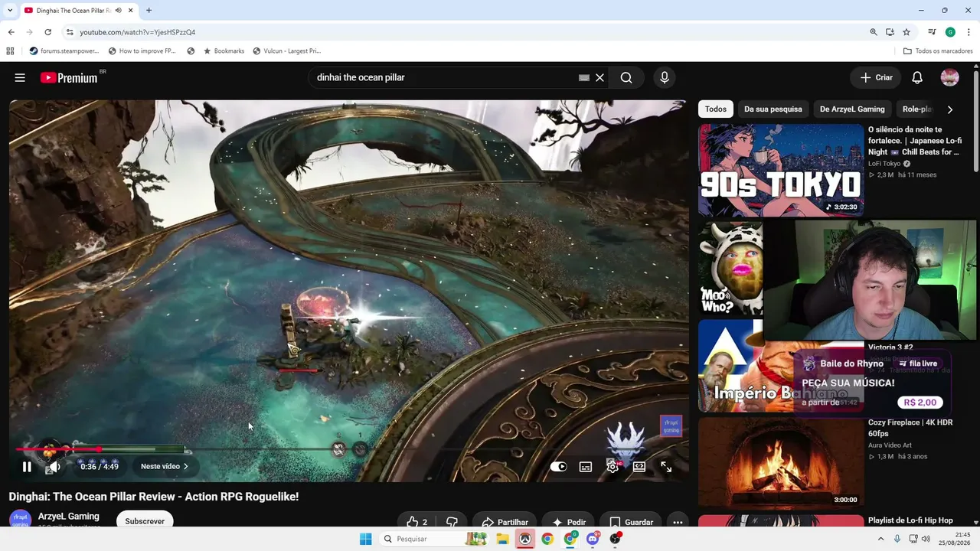Open the on-screen keyboard icon in search

tap(584, 77)
